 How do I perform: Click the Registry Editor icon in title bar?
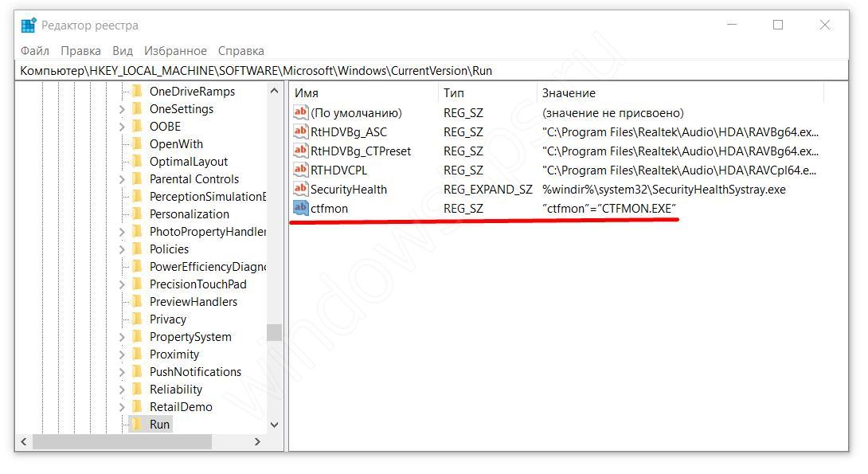point(29,25)
